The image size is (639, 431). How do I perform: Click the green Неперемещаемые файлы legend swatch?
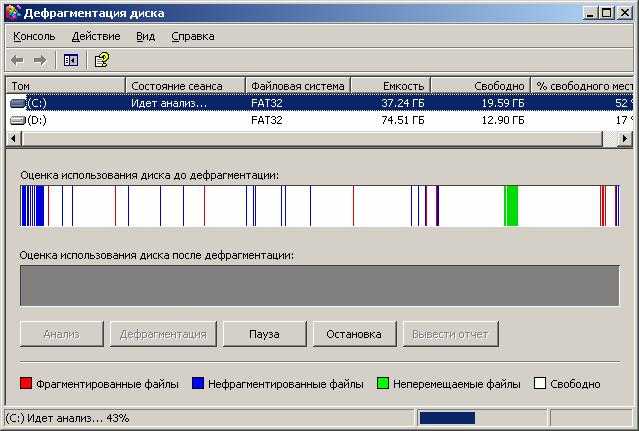383,383
